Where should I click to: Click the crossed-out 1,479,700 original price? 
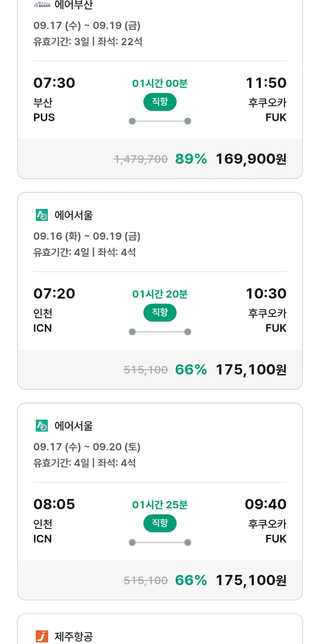140,160
